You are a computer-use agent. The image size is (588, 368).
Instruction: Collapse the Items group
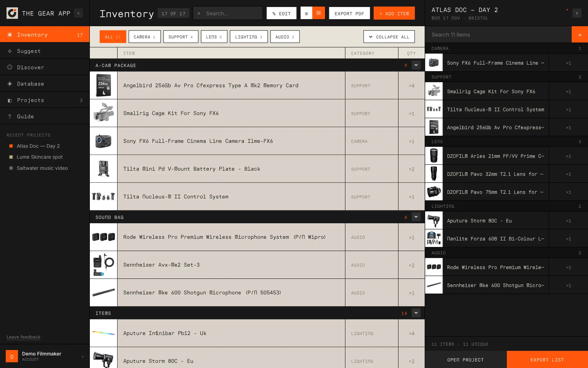coord(416,313)
